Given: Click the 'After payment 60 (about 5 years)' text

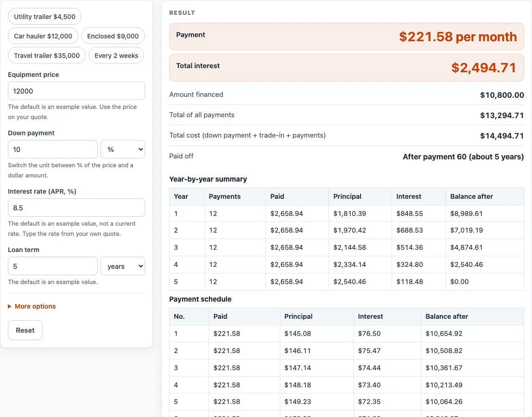Looking at the screenshot, I should 463,157.
